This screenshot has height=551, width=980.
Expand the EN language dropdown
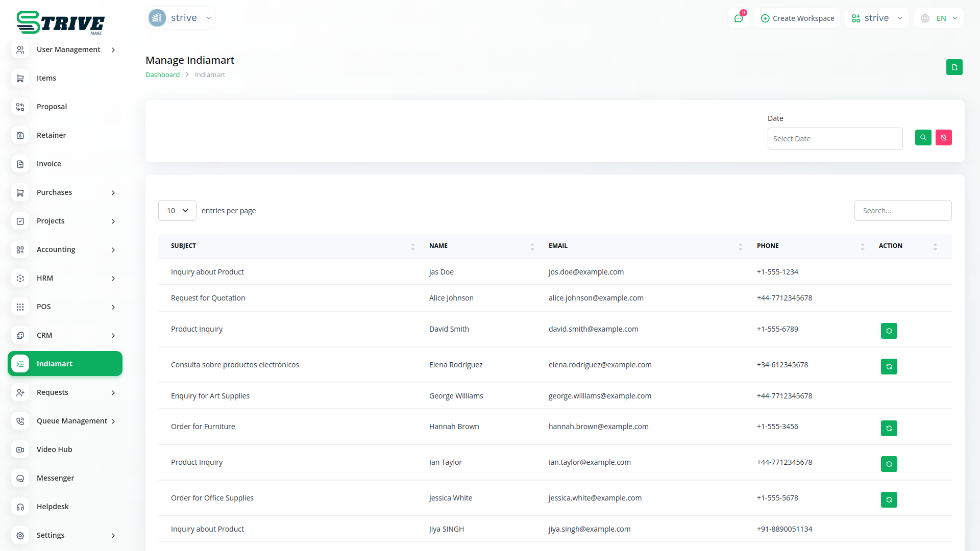click(940, 18)
